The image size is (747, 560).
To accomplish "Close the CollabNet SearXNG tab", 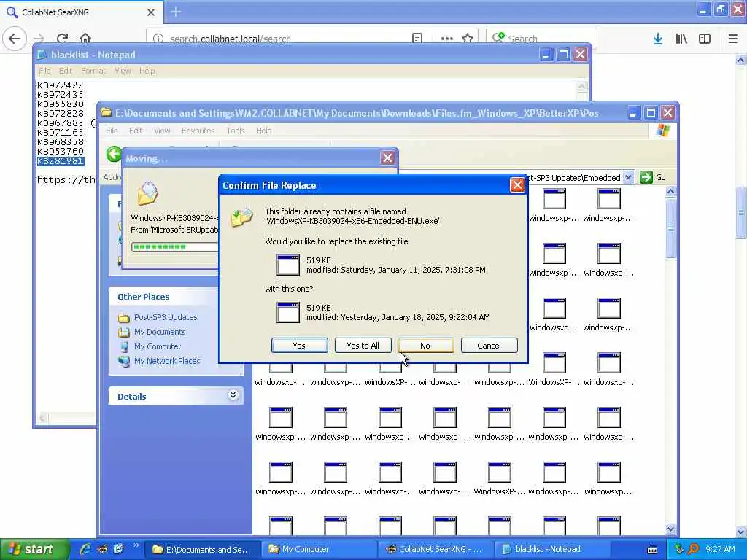I will (x=150, y=12).
